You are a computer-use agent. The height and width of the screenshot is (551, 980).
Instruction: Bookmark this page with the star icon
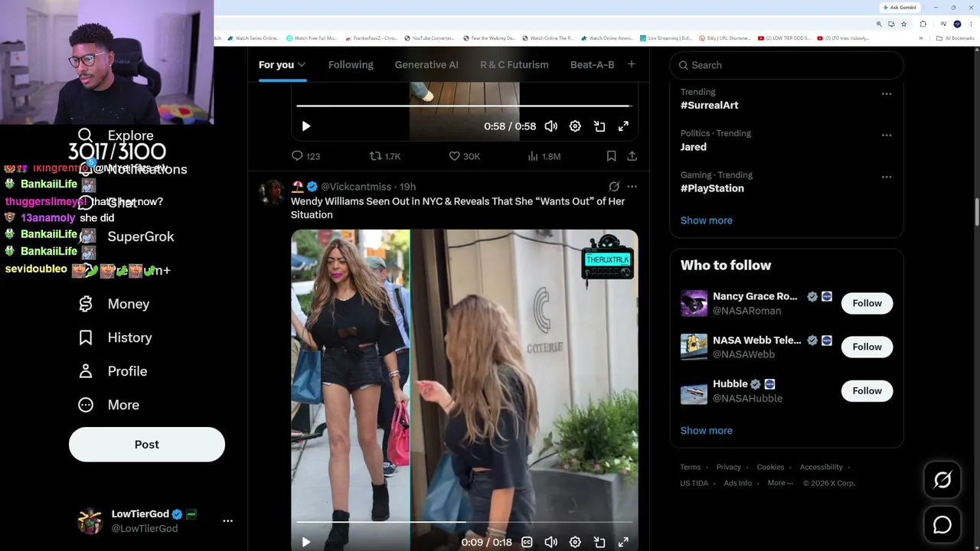903,24
